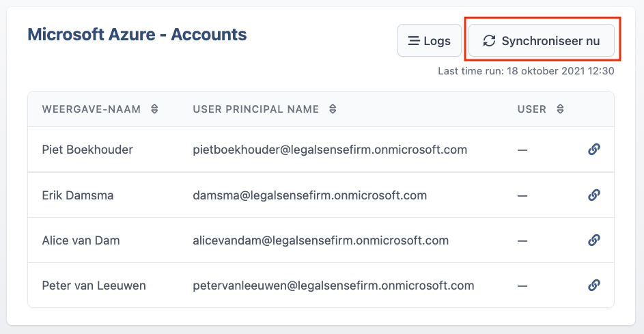Click alicevandam@legalsensefirm.onmicrosoft.com email
644x334 pixels.
(321, 240)
